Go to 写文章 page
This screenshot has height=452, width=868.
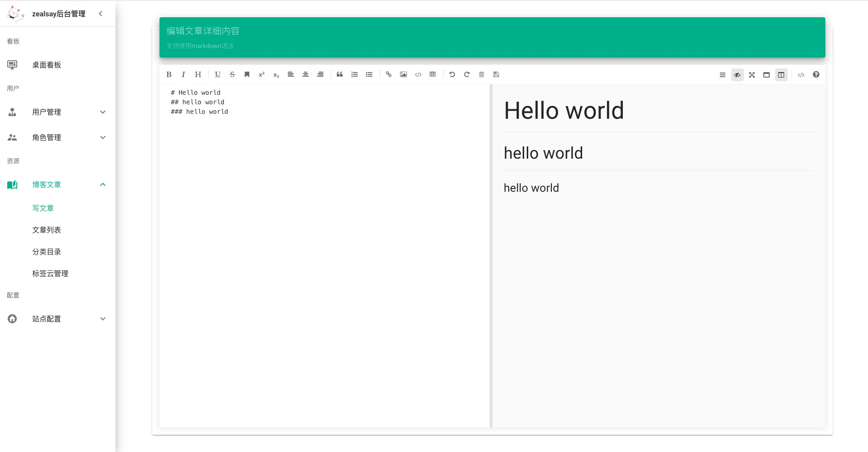point(43,208)
